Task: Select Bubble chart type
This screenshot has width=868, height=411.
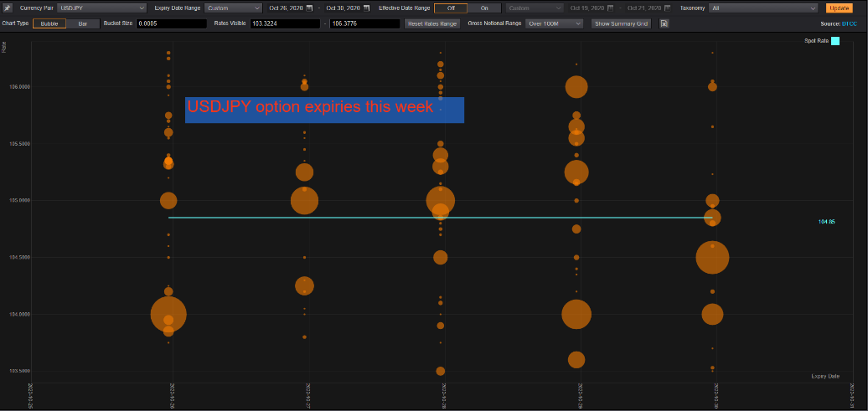Action: tap(49, 23)
